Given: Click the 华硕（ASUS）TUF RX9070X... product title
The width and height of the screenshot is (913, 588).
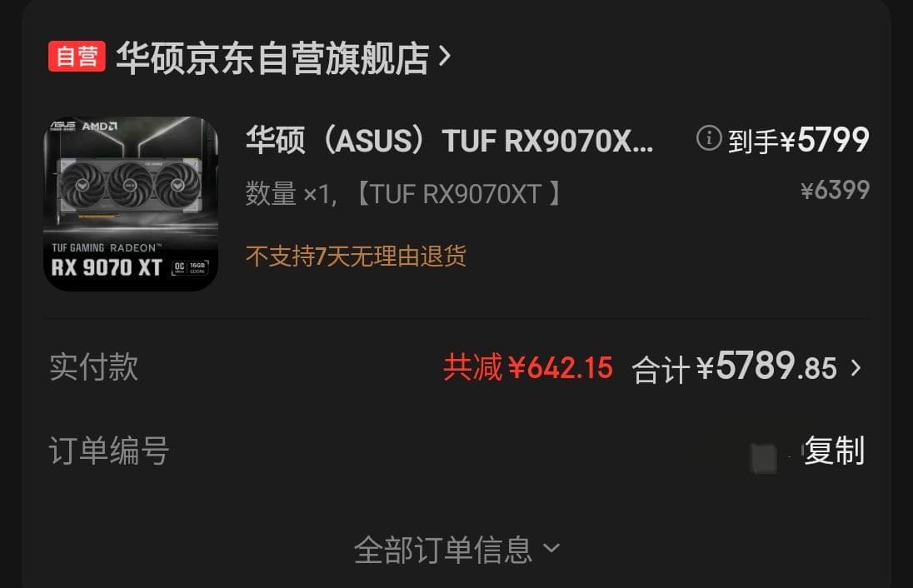Looking at the screenshot, I should click(x=450, y=140).
